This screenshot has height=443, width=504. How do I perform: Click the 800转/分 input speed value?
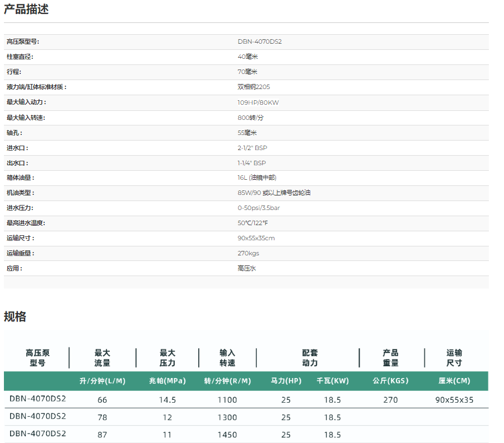click(250, 118)
